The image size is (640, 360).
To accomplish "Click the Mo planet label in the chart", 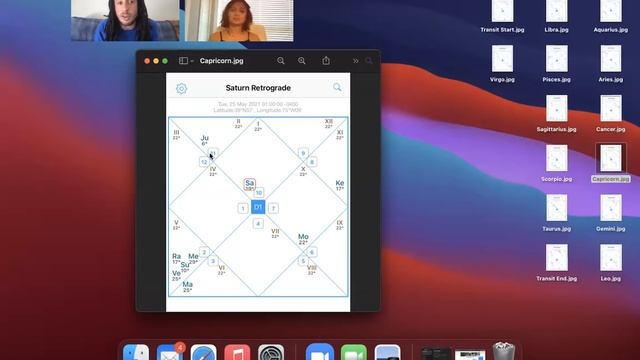I will coord(303,237).
